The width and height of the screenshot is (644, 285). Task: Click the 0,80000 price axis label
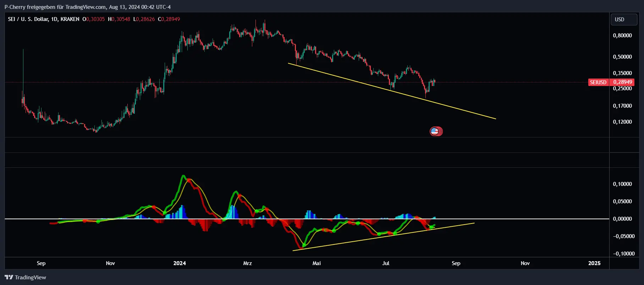pos(622,36)
